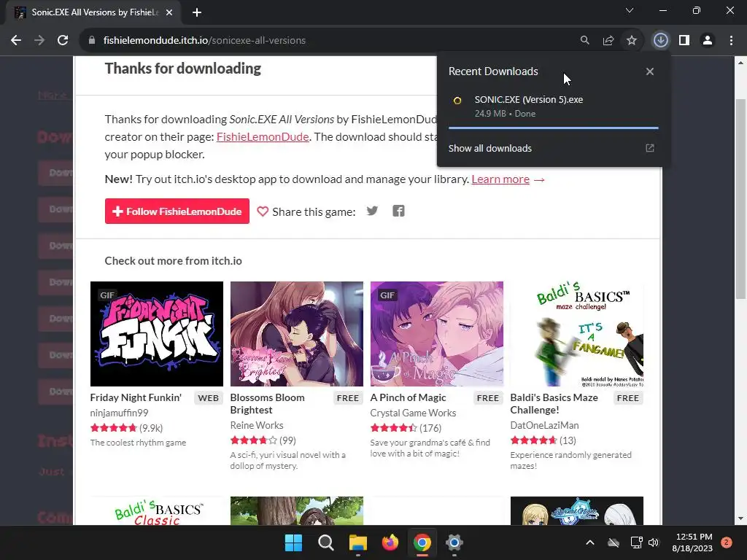Open a new browser tab
The width and height of the screenshot is (747, 560).
(197, 12)
